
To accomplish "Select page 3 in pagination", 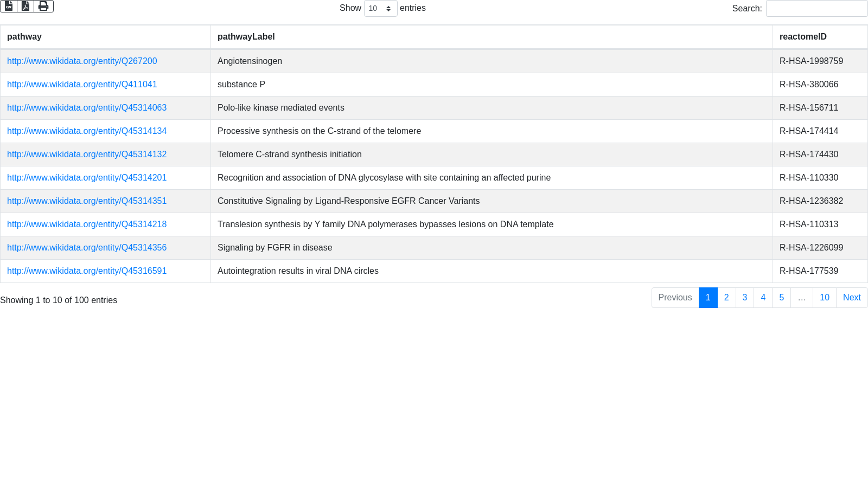I will [745, 298].
